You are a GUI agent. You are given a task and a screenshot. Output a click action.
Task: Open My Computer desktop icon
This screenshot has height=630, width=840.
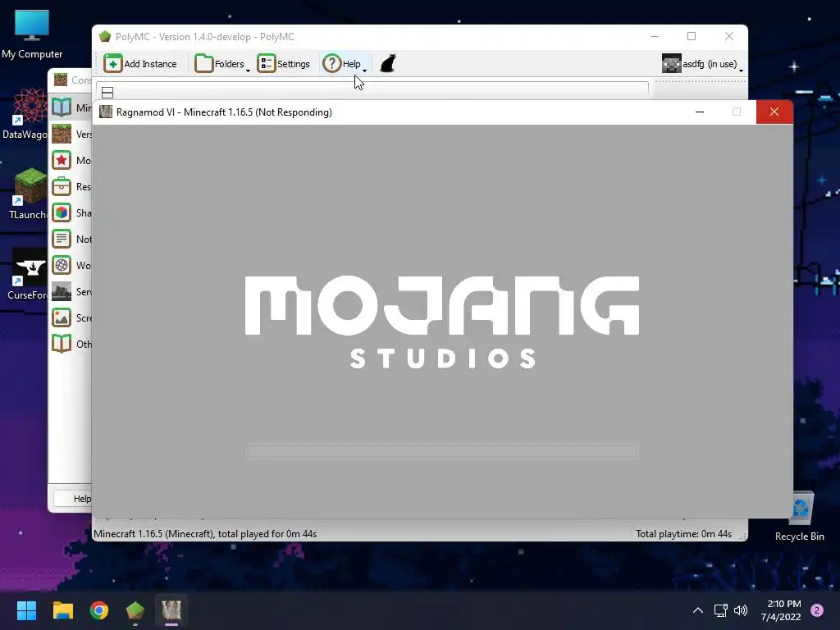point(32,34)
